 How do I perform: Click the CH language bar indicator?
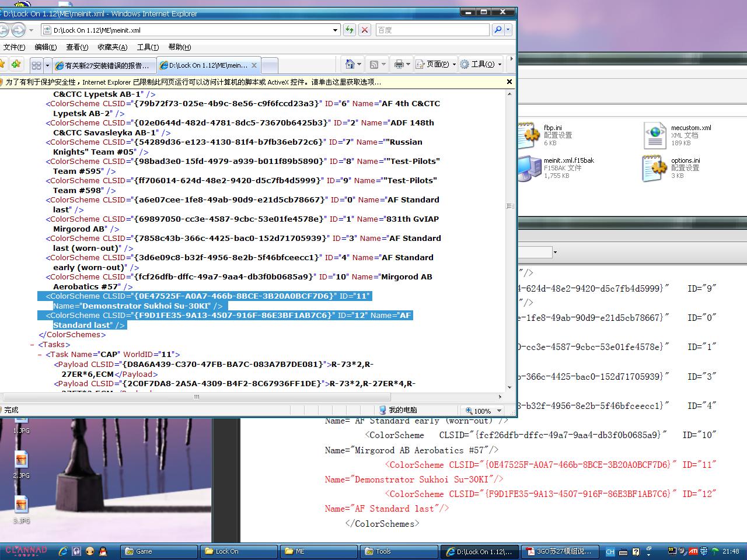610,551
